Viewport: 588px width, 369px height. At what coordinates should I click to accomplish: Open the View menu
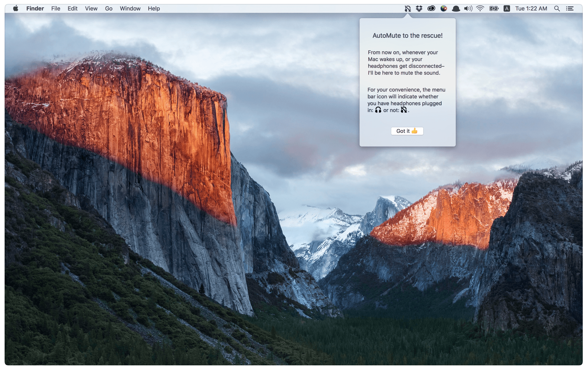pos(91,9)
